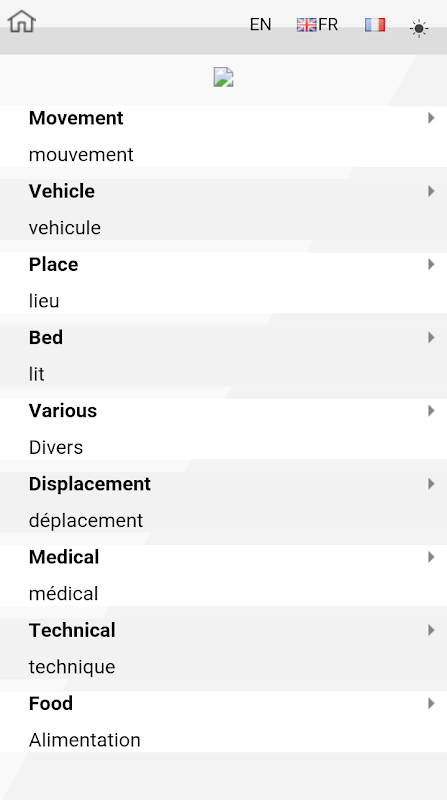This screenshot has width=447, height=800.
Task: Open the Various row arrow
Action: pos(431,410)
